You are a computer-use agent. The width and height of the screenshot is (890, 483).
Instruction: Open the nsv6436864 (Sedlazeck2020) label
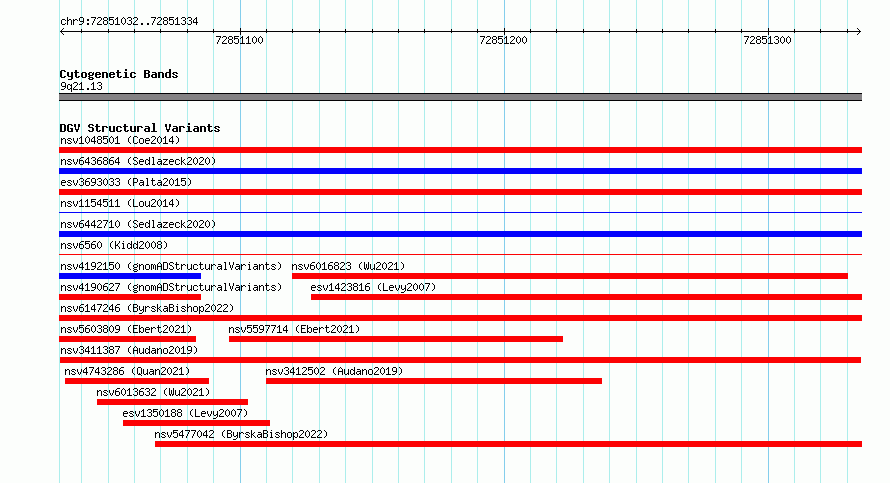coord(138,161)
